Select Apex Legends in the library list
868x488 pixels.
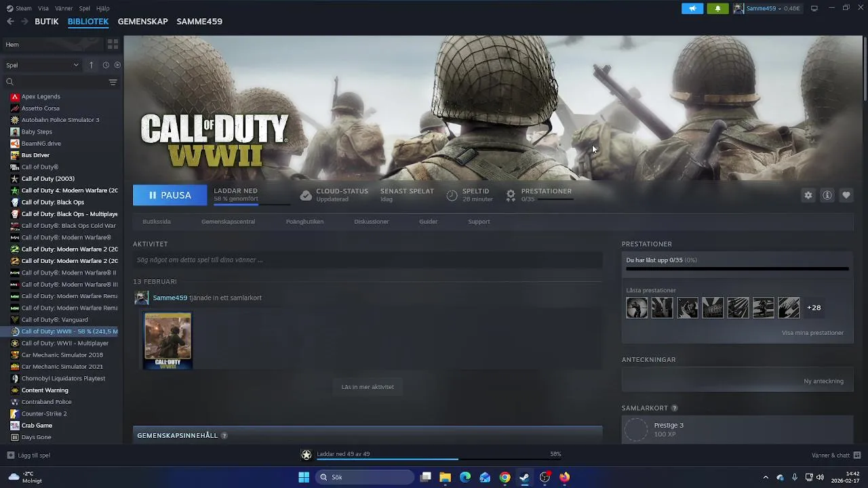point(41,96)
